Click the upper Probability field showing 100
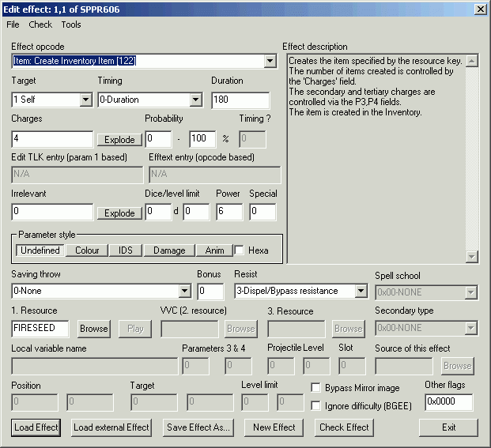The width and height of the screenshot is (491, 448). [202, 139]
